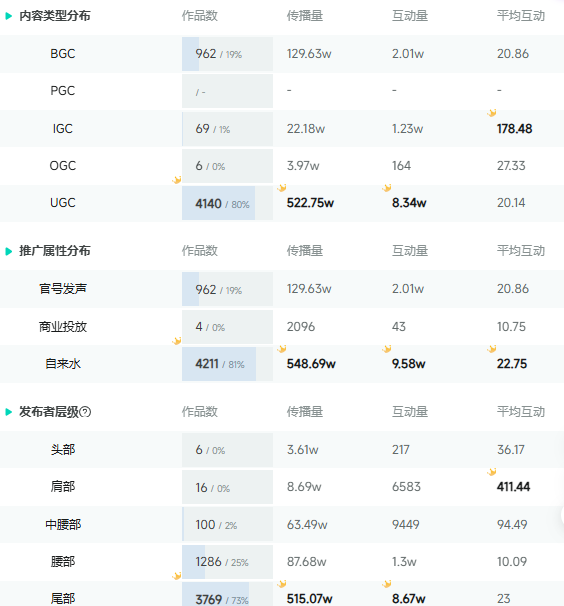Click crown icon above 8.67w value

click(x=387, y=584)
